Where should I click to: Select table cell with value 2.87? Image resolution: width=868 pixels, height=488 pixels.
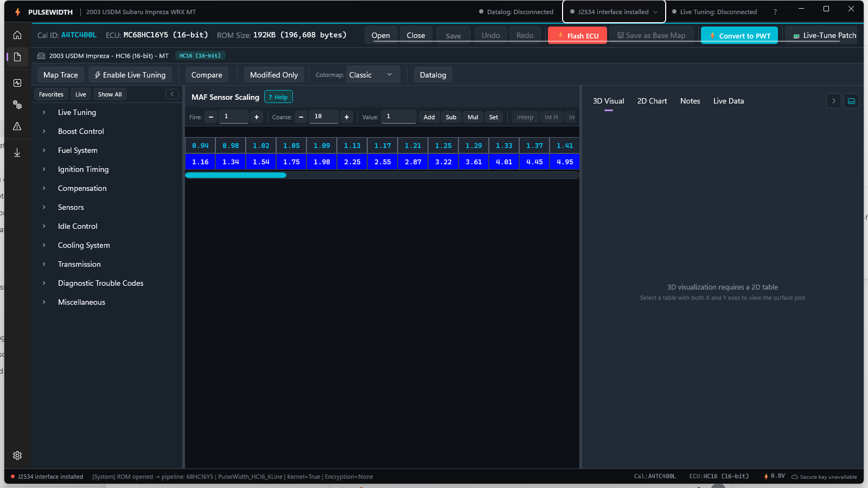(x=413, y=162)
